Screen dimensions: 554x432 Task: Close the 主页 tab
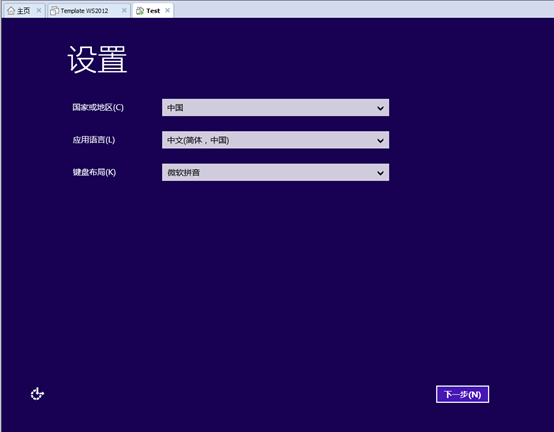coord(39,10)
